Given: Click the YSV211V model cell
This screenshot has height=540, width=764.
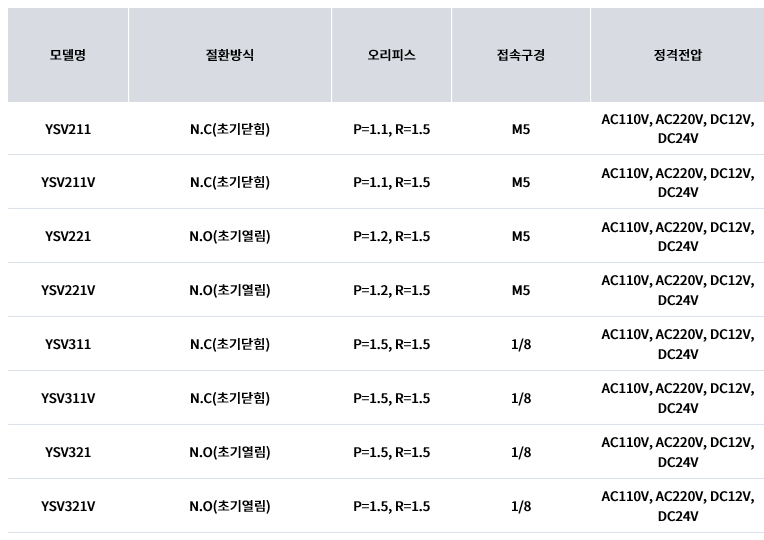Looking at the screenshot, I should pyautogui.click(x=68, y=182).
